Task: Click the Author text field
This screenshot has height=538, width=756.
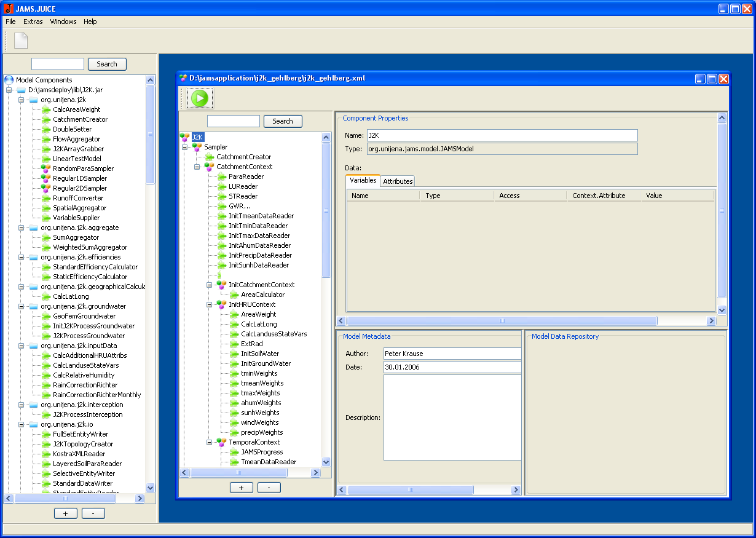Action: 451,354
